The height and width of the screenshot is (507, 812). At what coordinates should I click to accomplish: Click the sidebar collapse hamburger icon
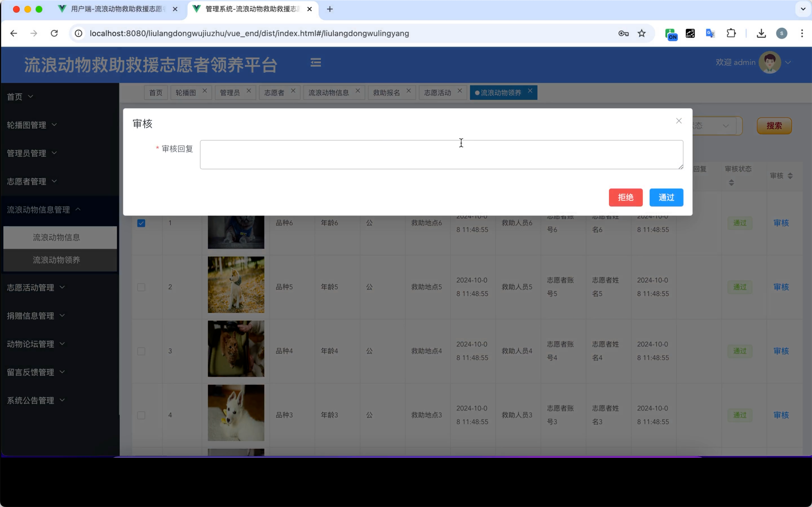[x=315, y=62]
